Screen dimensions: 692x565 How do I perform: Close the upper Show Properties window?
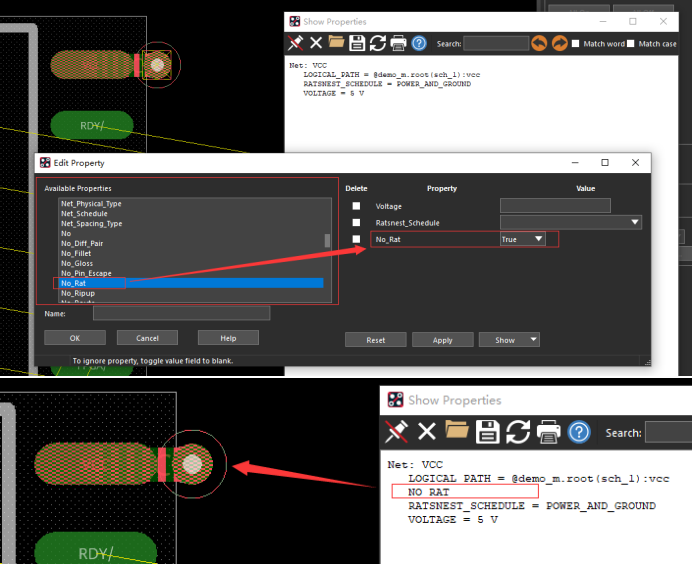(663, 21)
